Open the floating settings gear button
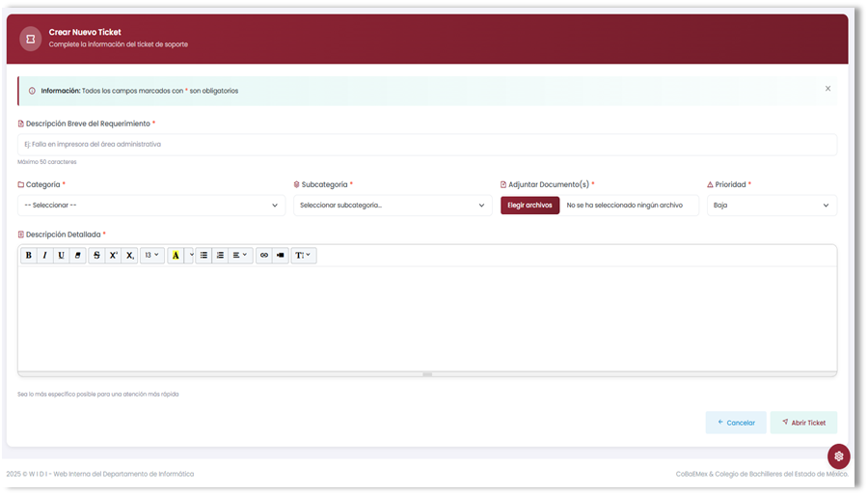Image resolution: width=868 pixels, height=495 pixels. pyautogui.click(x=839, y=455)
